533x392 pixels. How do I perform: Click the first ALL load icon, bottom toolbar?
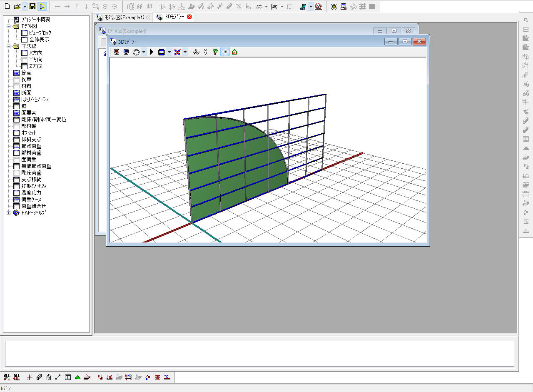point(7,377)
